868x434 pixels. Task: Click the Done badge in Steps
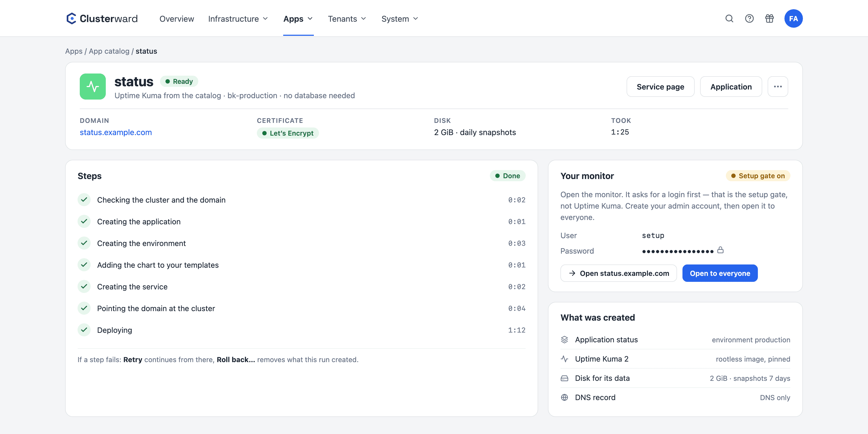508,176
